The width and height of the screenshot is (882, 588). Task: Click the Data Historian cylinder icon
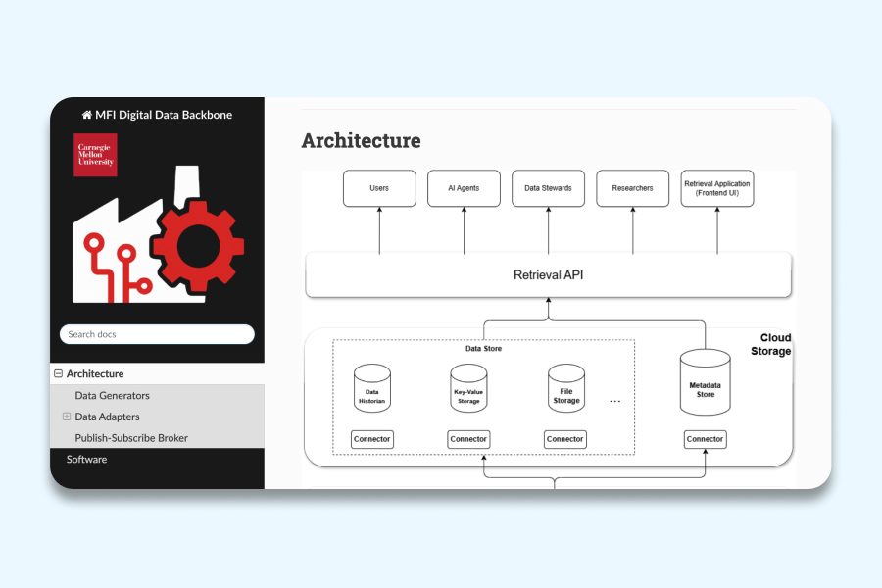(x=371, y=389)
